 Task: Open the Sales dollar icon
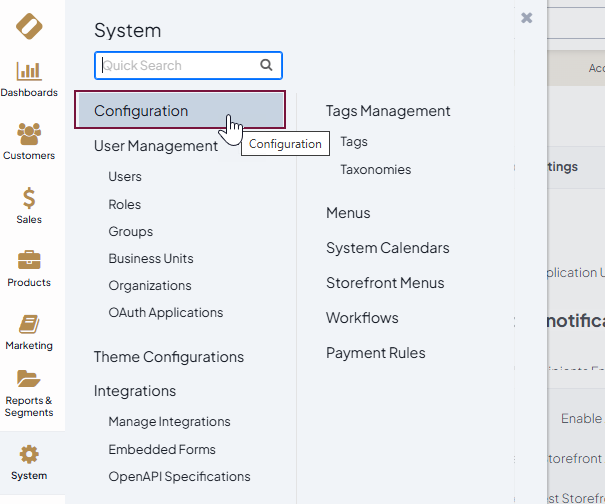pyautogui.click(x=29, y=197)
